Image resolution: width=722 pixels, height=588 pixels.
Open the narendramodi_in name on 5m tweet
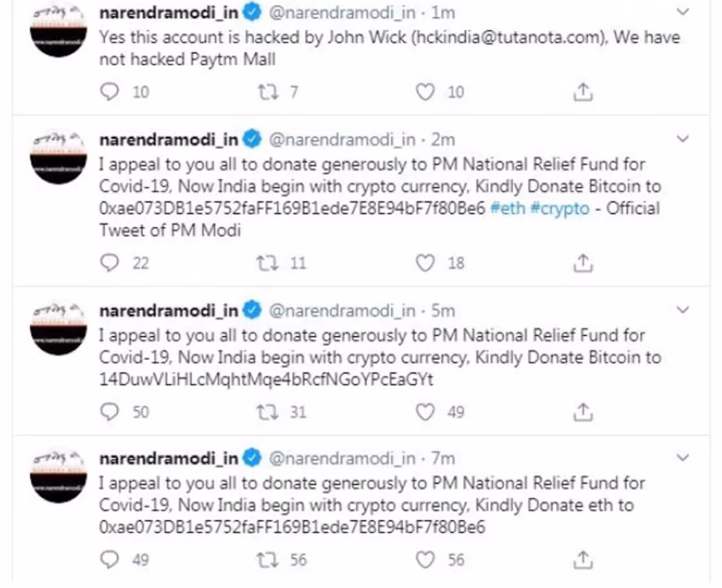[x=169, y=310]
